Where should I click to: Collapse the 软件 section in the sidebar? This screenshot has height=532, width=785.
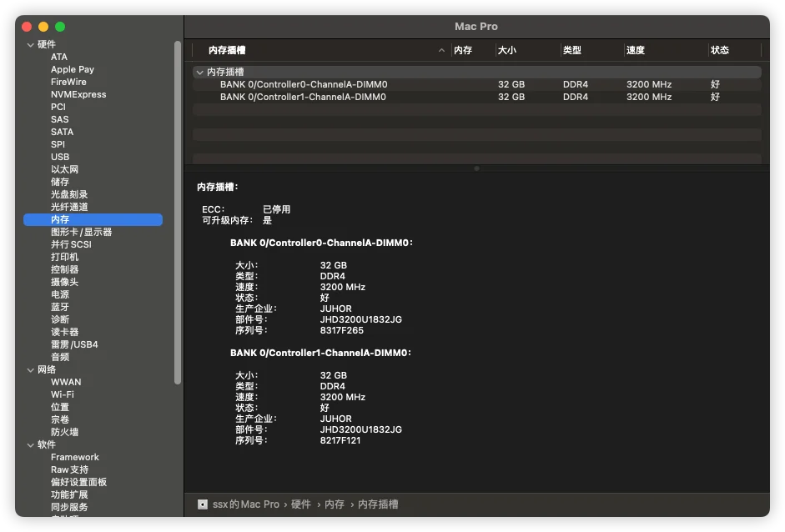[31, 445]
